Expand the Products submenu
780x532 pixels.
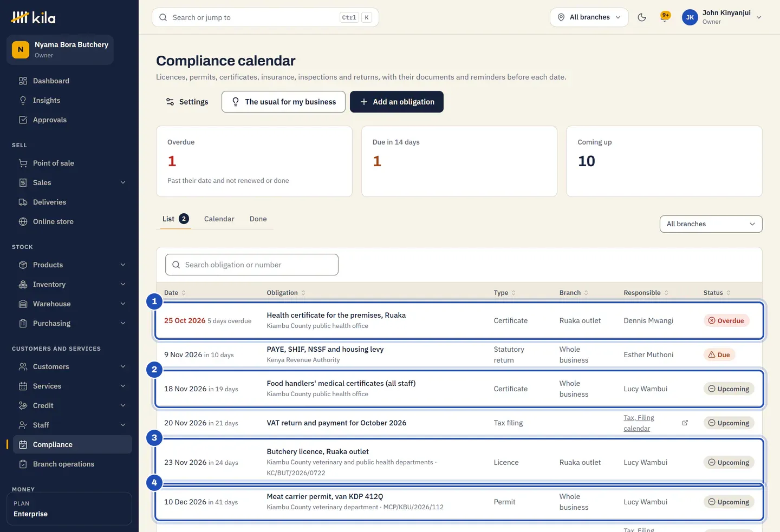123,265
